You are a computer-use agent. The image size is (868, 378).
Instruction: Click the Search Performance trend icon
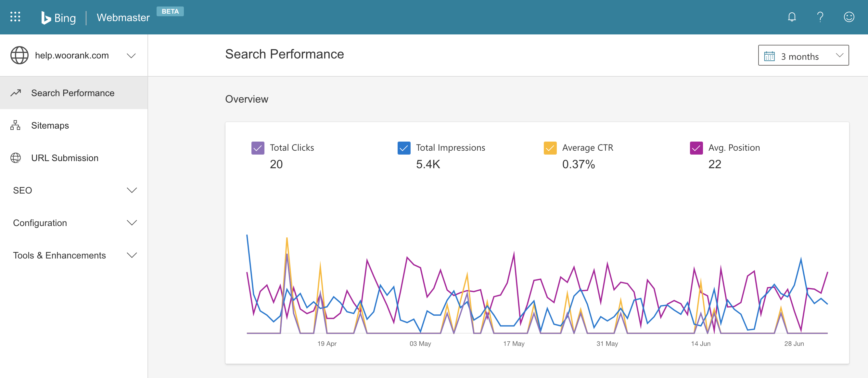coord(16,93)
